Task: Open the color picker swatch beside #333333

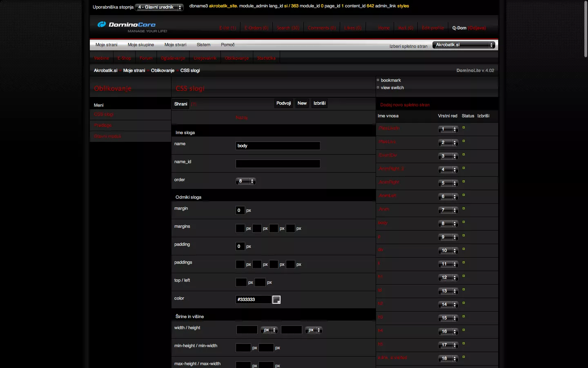Action: point(276,300)
